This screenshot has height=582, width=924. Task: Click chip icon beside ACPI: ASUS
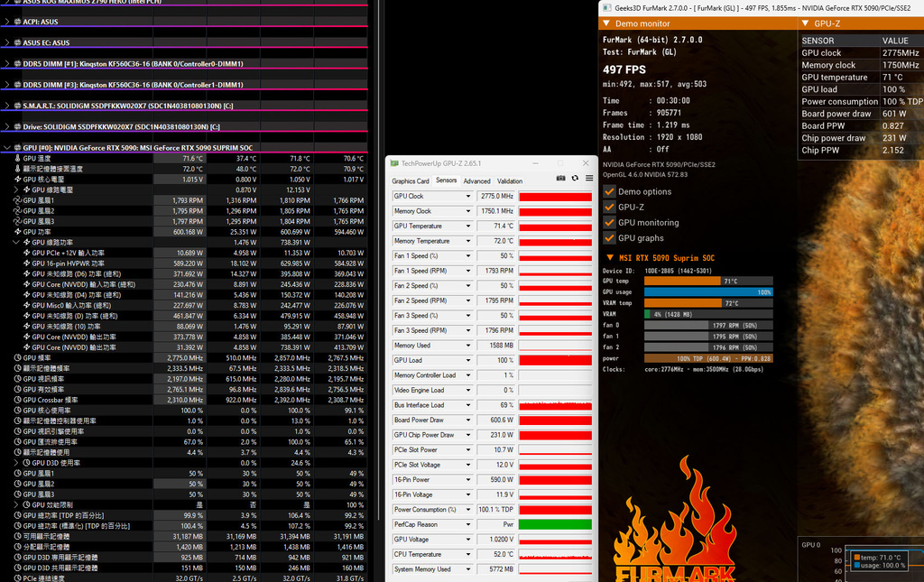click(x=18, y=22)
